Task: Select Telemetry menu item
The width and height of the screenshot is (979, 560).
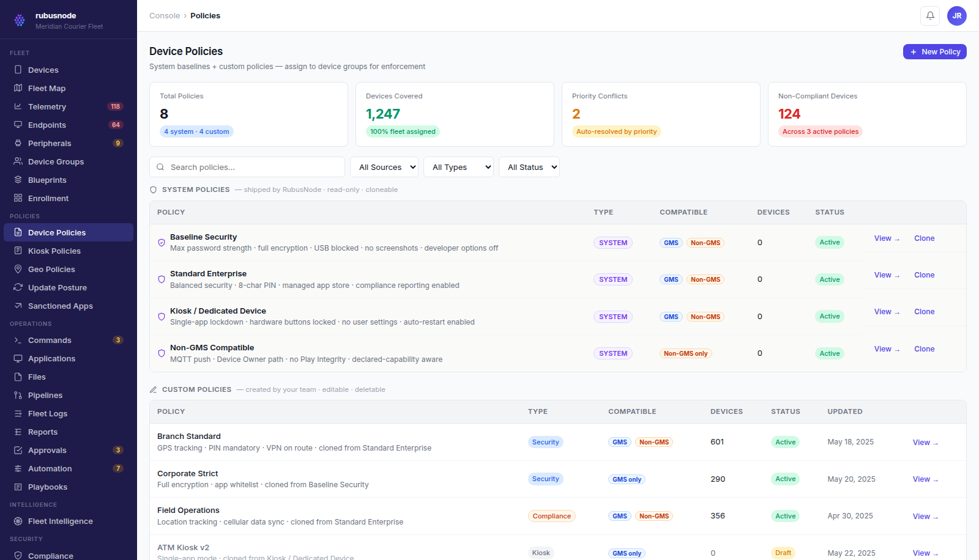Action: click(x=69, y=106)
